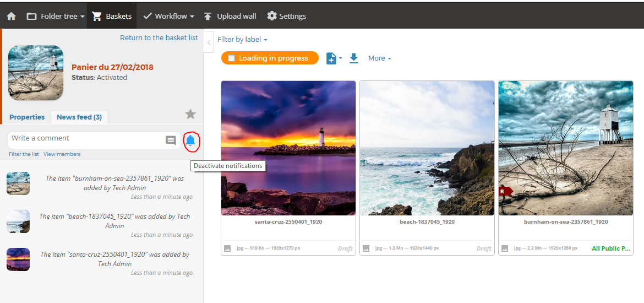Open the View members link
644x303 pixels.
coord(62,154)
